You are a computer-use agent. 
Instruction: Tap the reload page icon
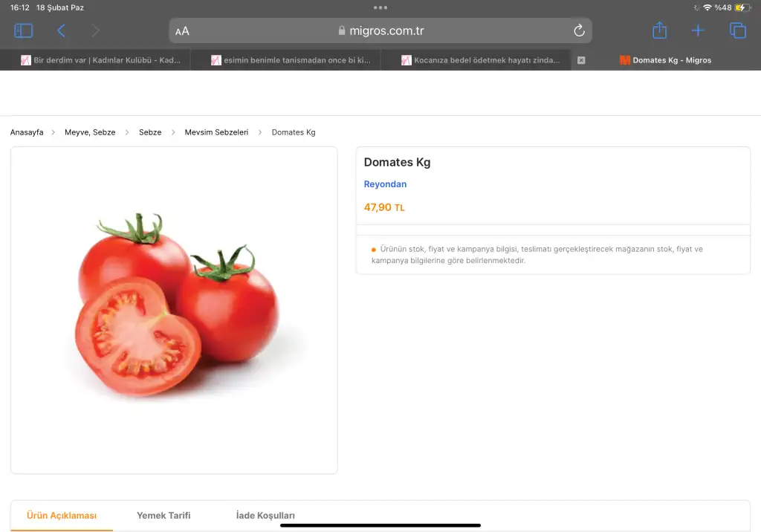pos(579,30)
